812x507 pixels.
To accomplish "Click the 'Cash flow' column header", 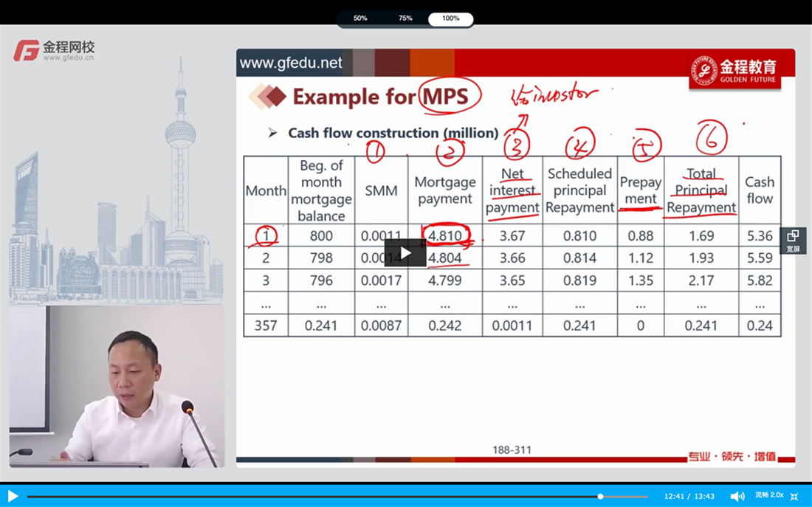I will (760, 190).
